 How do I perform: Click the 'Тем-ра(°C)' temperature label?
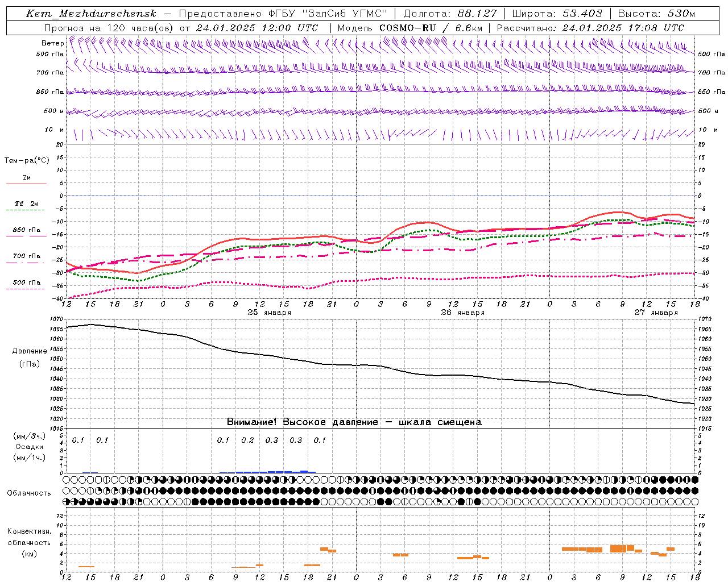(27, 161)
